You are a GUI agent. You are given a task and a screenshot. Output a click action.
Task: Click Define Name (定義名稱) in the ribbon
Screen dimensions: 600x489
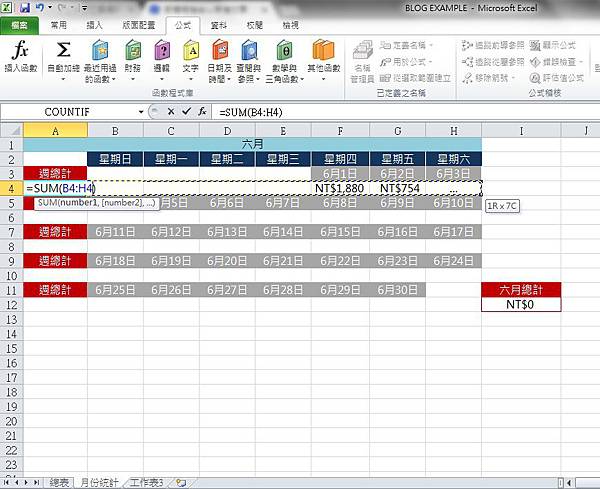tap(406, 45)
